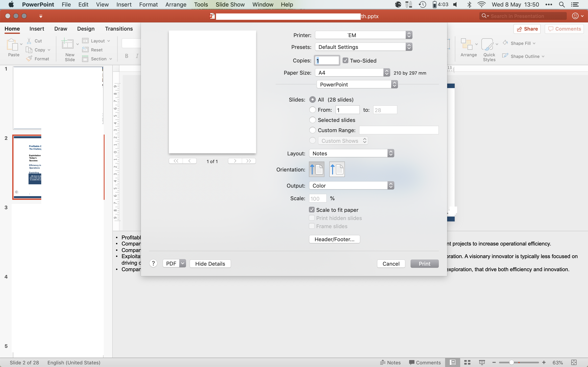Adjust the zoom slider in status bar
588x367 pixels.
511,362
